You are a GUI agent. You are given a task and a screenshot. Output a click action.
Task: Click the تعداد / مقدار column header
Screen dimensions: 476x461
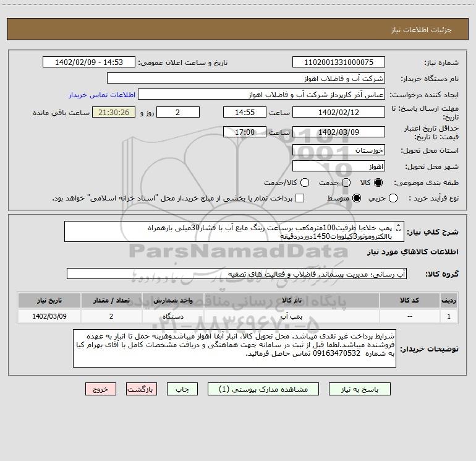point(111,301)
